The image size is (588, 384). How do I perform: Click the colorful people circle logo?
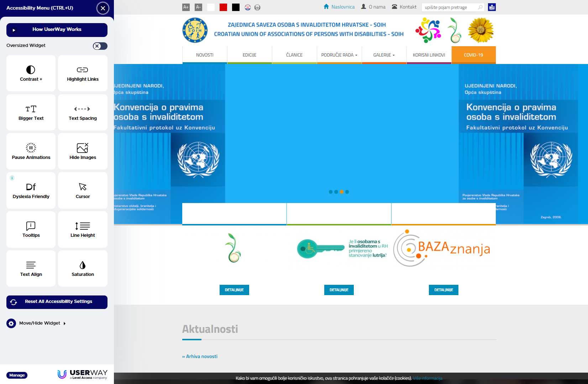point(428,31)
